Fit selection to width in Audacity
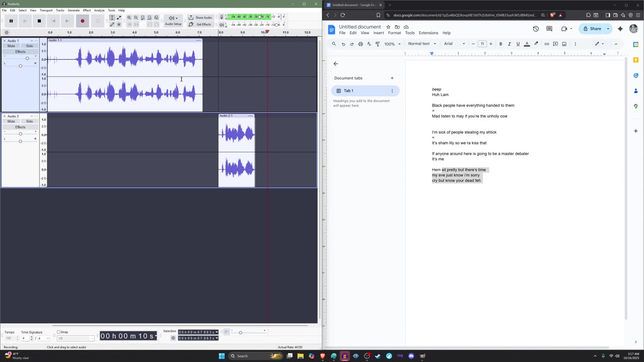Viewport: 644px width, 362px height. click(143, 18)
